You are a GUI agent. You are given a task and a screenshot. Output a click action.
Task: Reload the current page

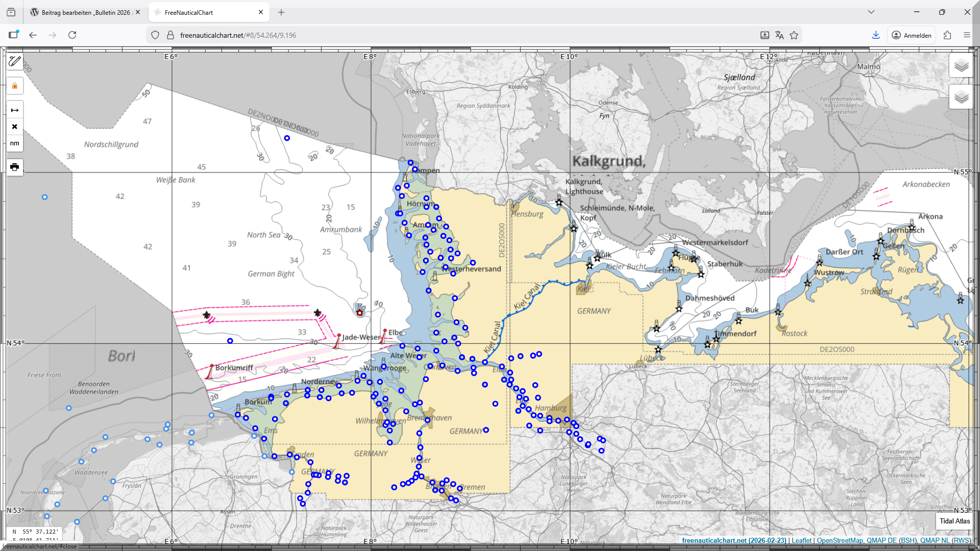[x=72, y=35]
